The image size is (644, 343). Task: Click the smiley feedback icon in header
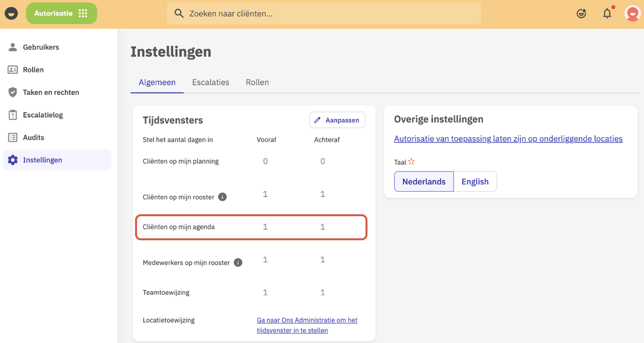581,13
